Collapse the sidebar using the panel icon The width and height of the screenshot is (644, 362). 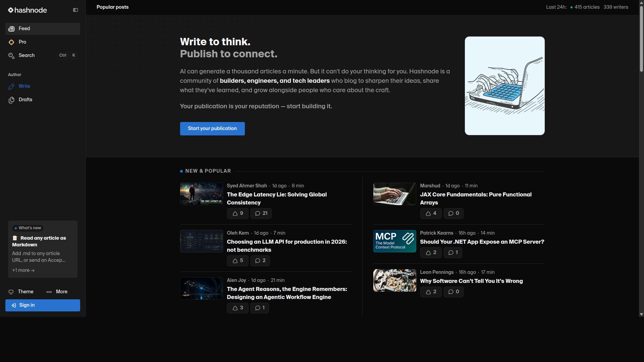(75, 10)
